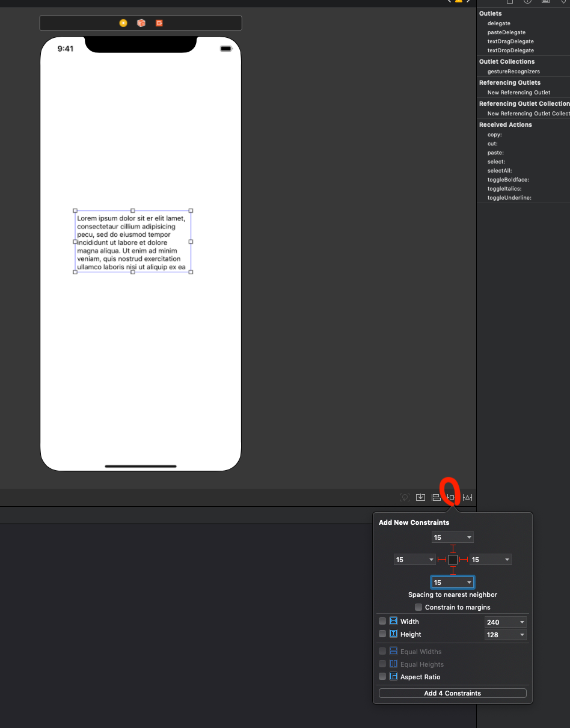Select the First Responder cube icon
The image size is (570, 728).
tap(141, 23)
